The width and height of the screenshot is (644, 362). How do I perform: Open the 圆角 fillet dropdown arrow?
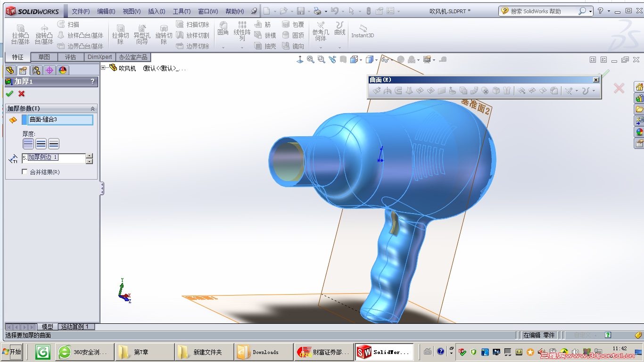pyautogui.click(x=223, y=47)
